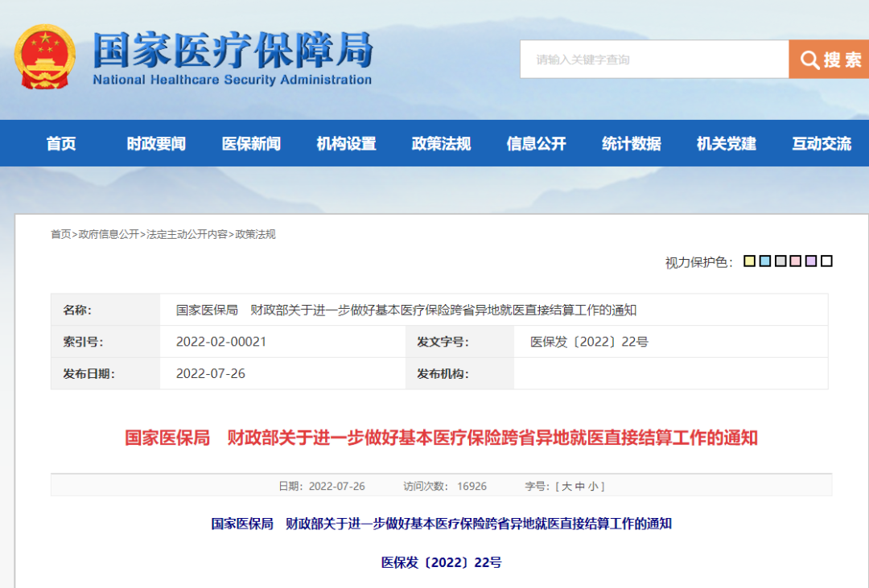
Task: Open the 互动交流 navigation item
Action: click(x=822, y=143)
